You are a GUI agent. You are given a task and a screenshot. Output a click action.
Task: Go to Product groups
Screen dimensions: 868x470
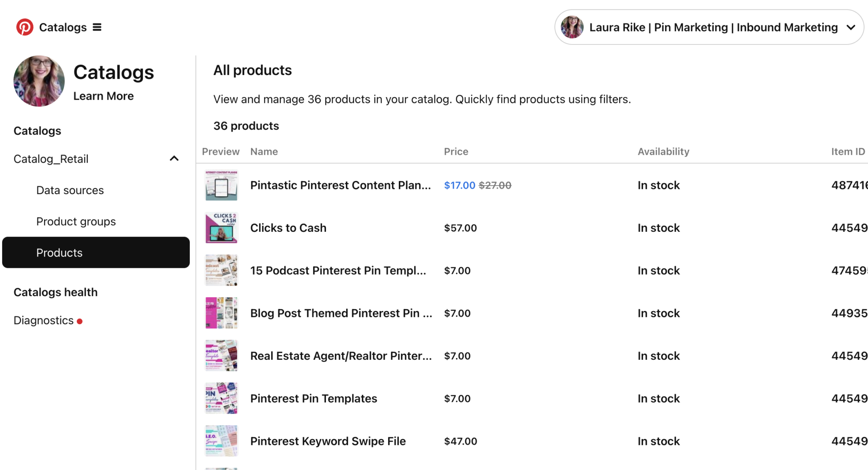pyautogui.click(x=76, y=221)
